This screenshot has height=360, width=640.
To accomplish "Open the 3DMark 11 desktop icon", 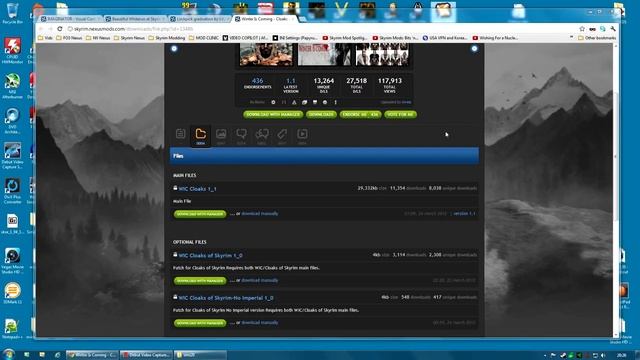I will [x=12, y=294].
